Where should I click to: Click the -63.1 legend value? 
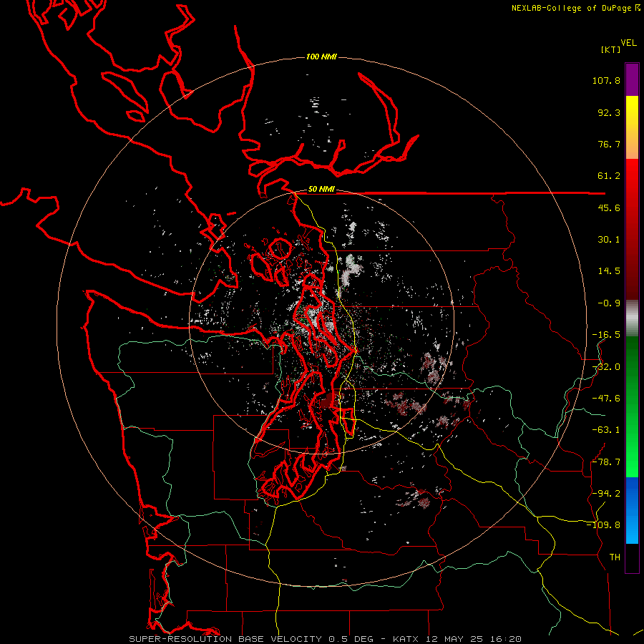click(x=606, y=430)
